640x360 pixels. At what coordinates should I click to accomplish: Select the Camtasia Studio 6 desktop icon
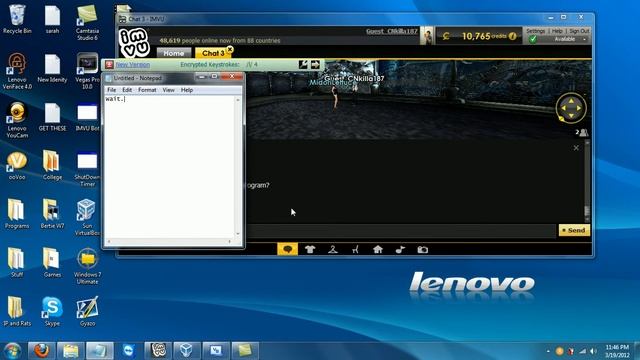click(x=87, y=22)
